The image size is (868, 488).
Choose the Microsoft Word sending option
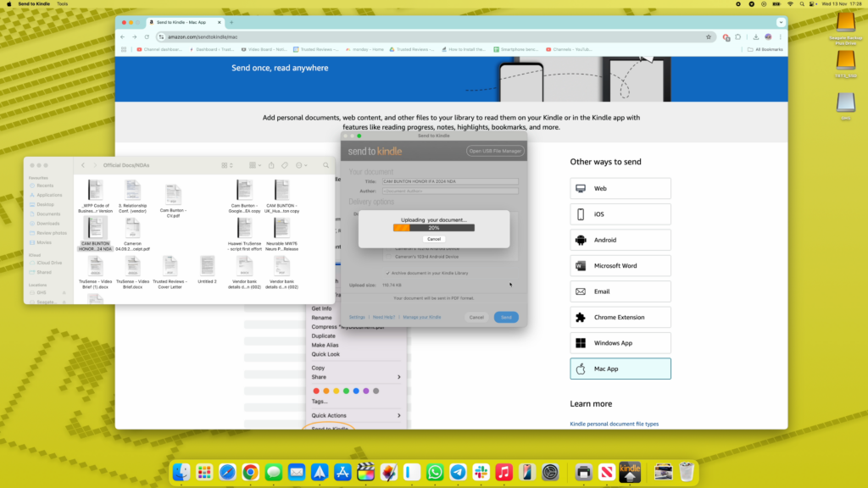tap(620, 265)
